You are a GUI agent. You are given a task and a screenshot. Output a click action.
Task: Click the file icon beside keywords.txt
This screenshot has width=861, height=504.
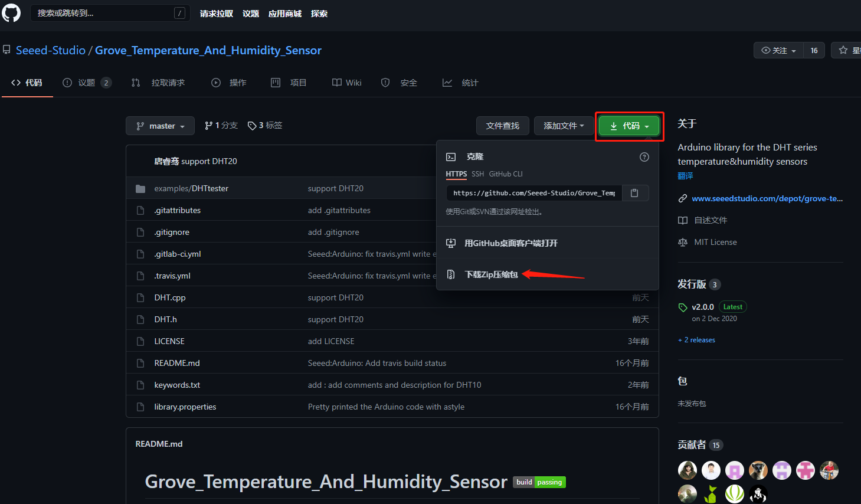140,385
